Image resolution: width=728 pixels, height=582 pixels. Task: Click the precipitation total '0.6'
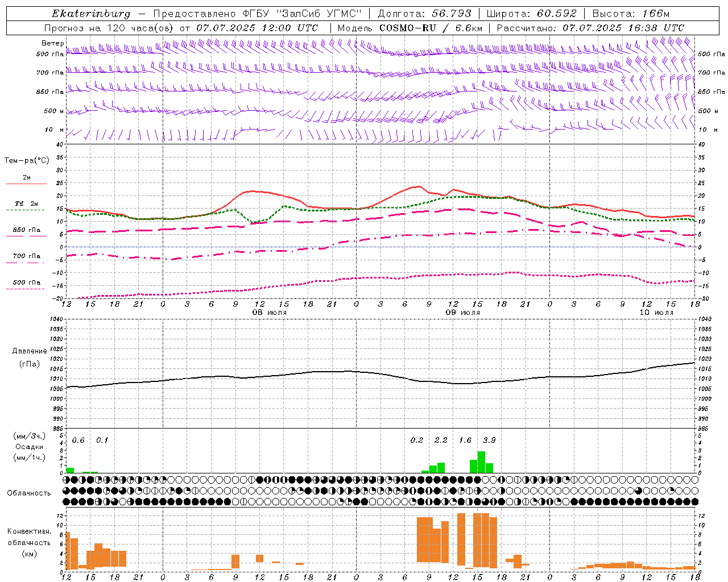click(78, 440)
